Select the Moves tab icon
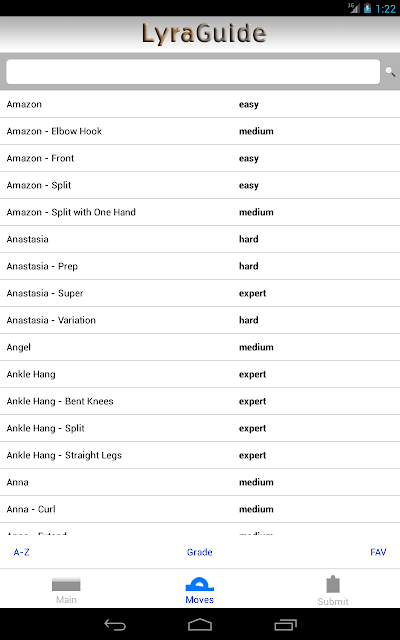This screenshot has width=400, height=640. coord(200,584)
